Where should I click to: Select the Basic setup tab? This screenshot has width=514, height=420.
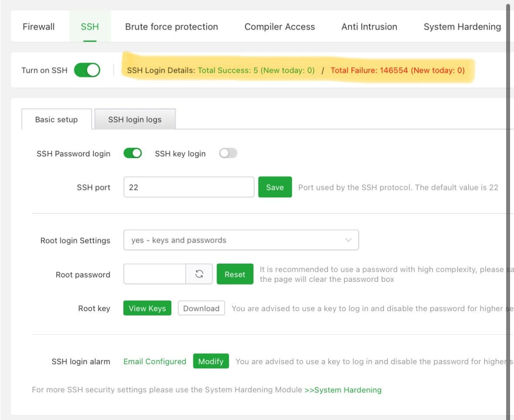(x=56, y=119)
